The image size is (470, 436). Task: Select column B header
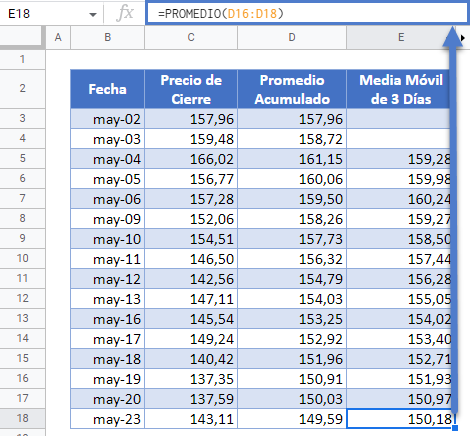(x=107, y=37)
